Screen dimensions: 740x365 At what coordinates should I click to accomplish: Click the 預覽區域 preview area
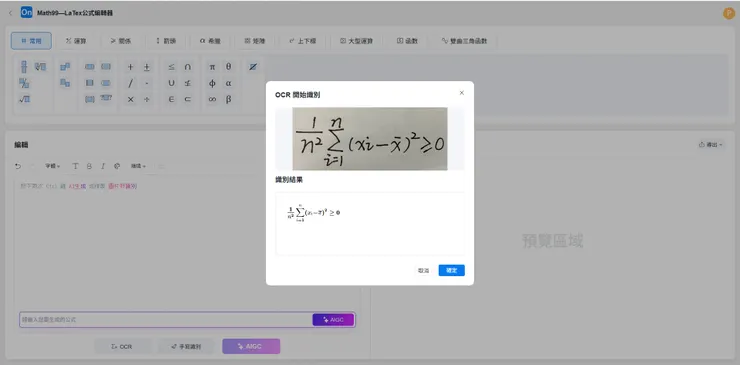(553, 241)
